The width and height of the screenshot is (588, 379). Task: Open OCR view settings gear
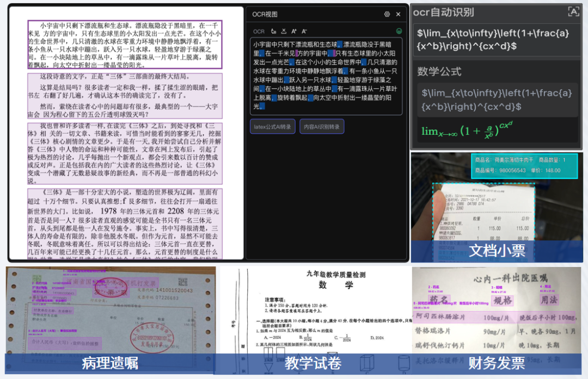387,14
